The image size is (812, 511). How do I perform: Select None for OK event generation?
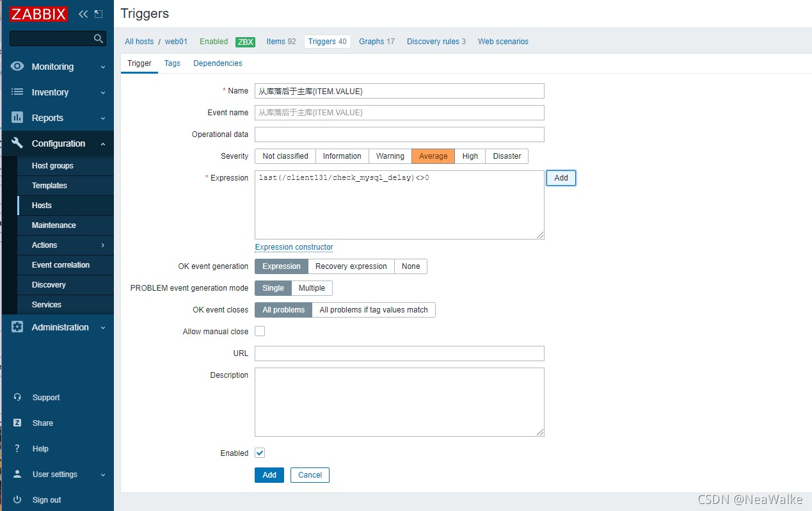[411, 266]
